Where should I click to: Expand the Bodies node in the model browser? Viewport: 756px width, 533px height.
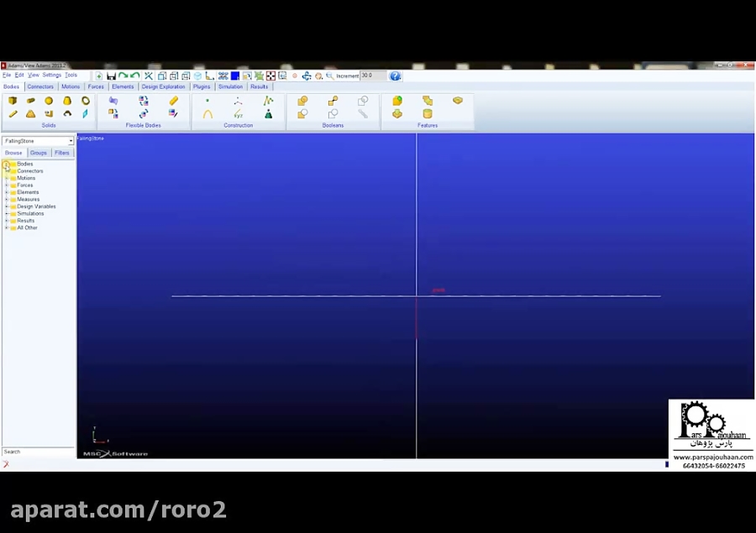pyautogui.click(x=7, y=164)
